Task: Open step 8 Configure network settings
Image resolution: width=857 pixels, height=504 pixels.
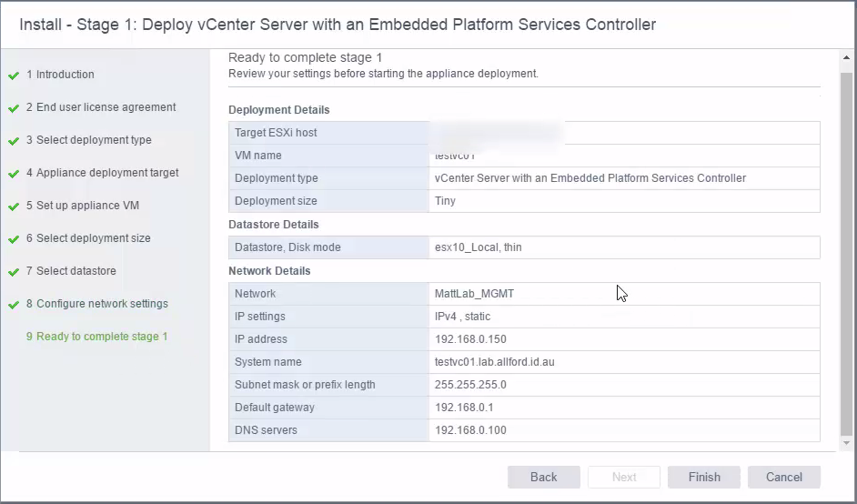Action: (97, 304)
